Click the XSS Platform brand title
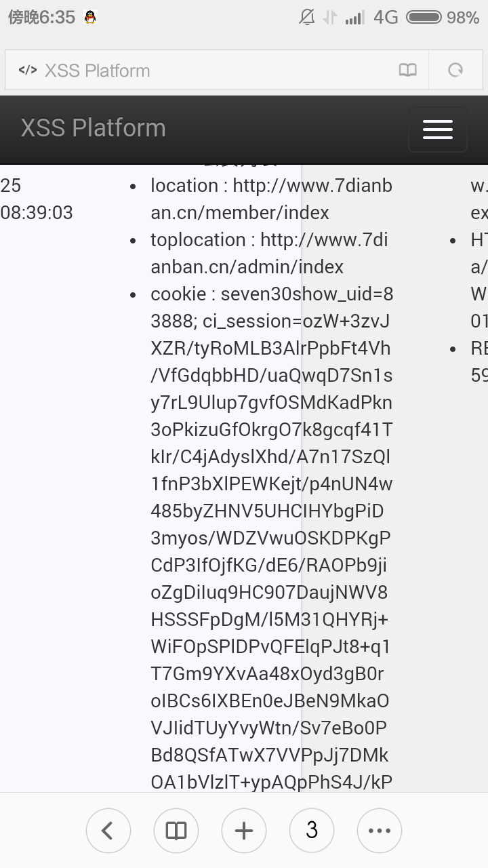 point(93,127)
